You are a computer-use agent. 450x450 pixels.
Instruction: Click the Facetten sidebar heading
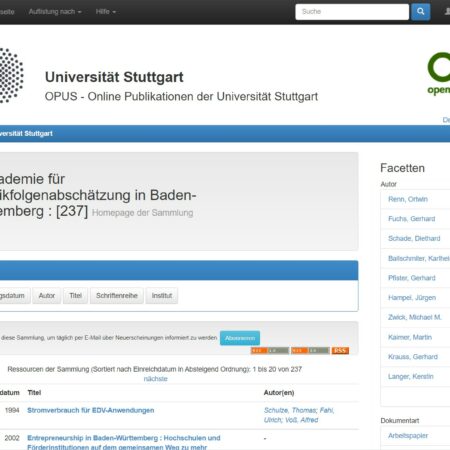click(402, 168)
